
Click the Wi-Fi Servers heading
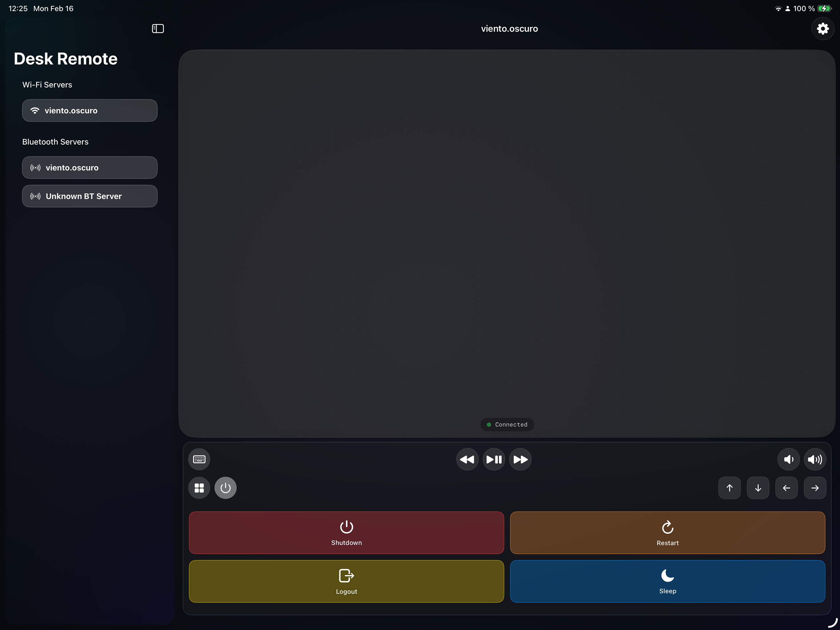point(47,85)
